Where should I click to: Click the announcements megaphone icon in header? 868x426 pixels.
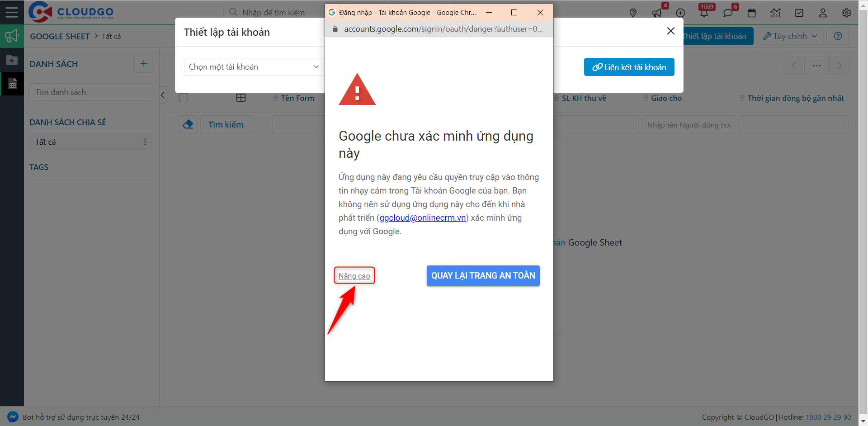point(657,13)
